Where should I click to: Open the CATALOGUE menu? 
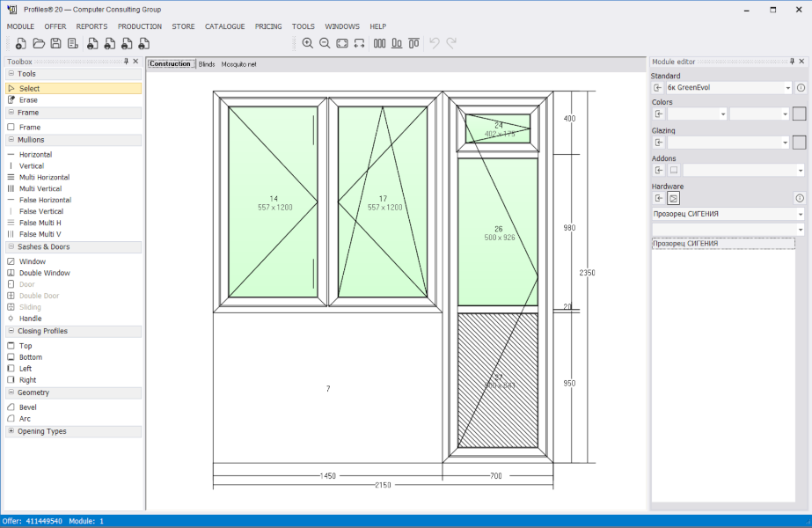[x=224, y=26]
